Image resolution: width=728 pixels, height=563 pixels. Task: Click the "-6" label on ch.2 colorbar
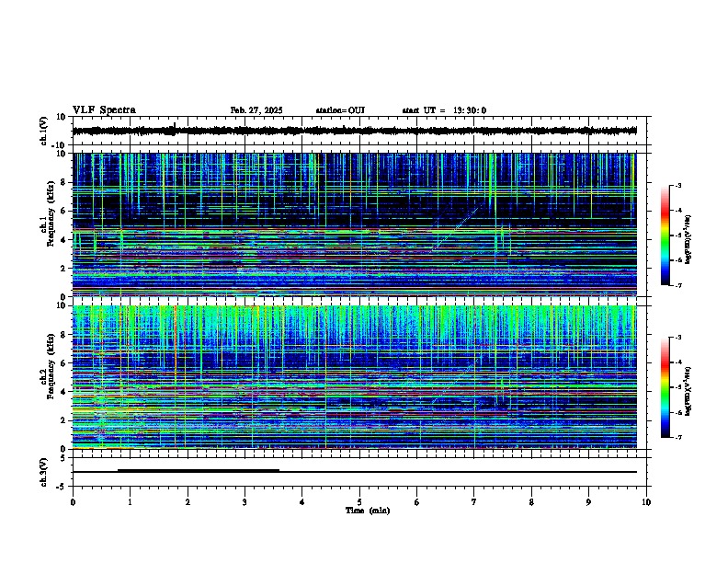click(x=678, y=412)
